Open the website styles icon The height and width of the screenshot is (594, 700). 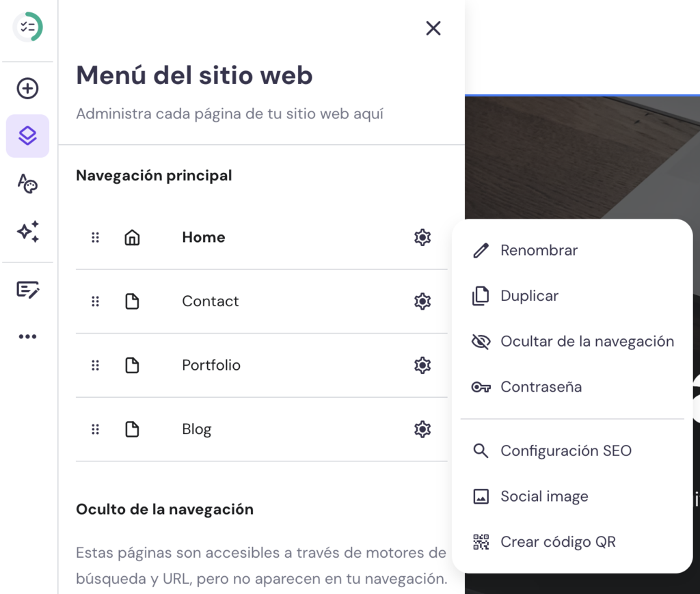(x=27, y=184)
